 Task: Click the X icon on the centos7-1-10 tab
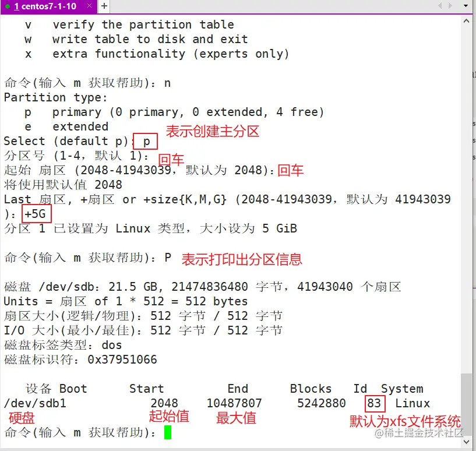tap(89, 6)
